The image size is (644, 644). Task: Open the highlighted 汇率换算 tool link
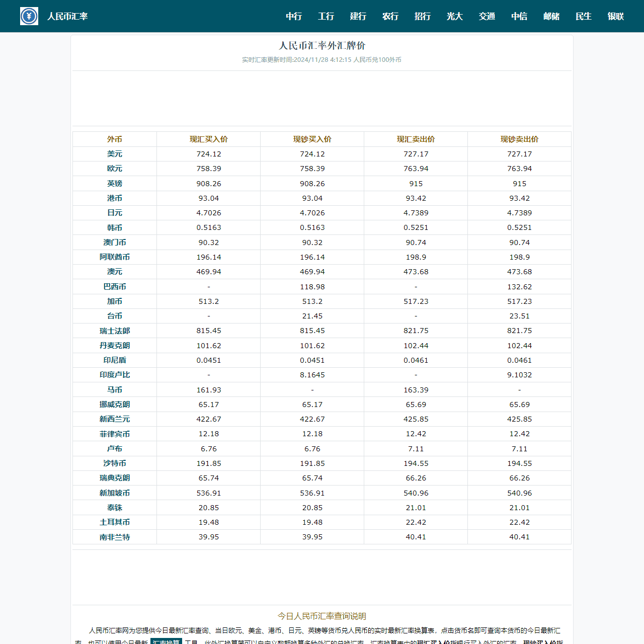click(x=166, y=641)
